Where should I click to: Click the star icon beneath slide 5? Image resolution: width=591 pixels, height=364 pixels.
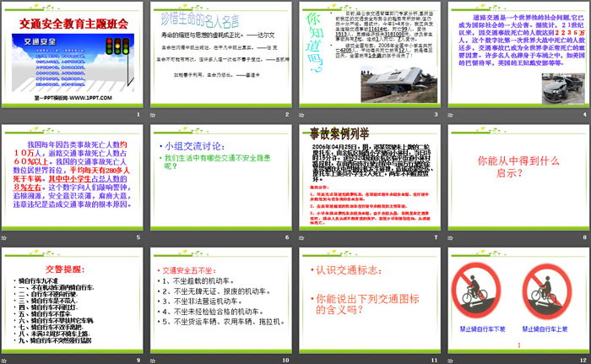click(x=4, y=235)
